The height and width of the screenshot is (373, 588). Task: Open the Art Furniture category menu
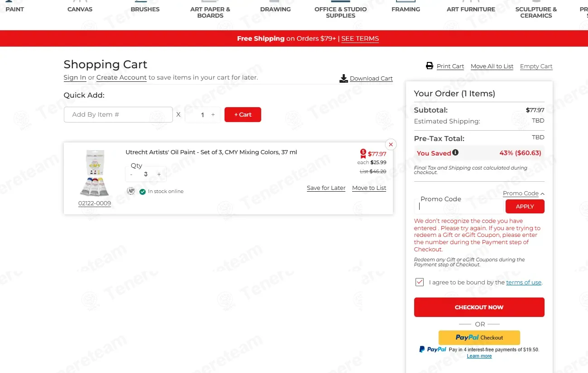click(471, 9)
